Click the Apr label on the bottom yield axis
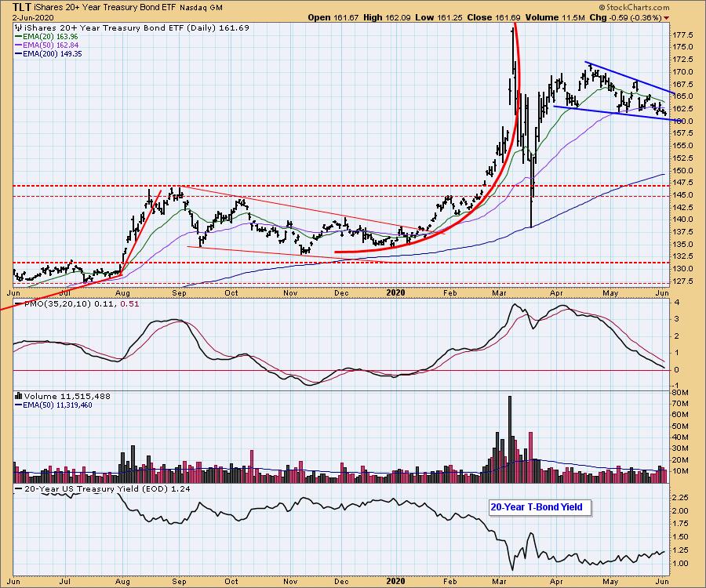The image size is (706, 588). [x=556, y=581]
